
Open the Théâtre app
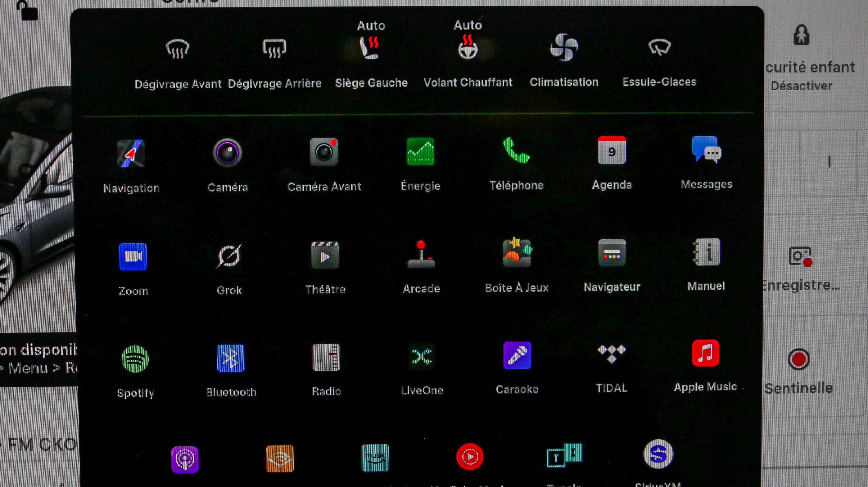325,255
